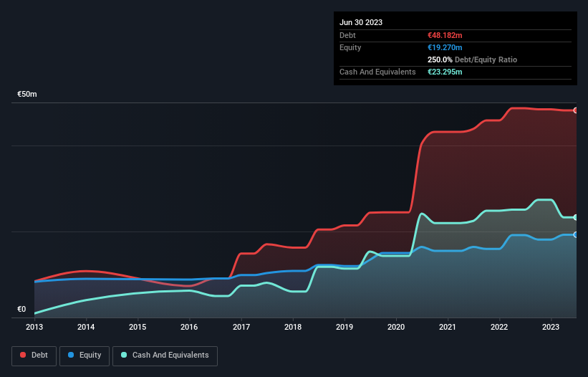Toggle the Equity legend button
Image resolution: width=588 pixels, height=377 pixels.
85,355
